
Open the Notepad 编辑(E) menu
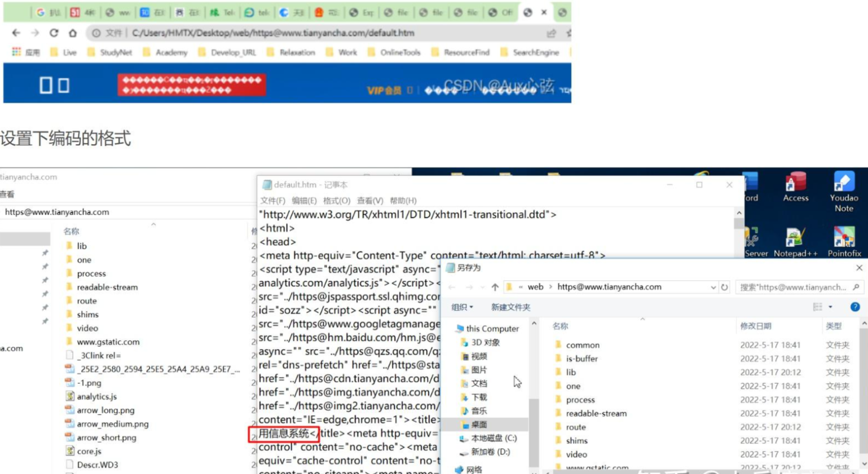[x=304, y=201]
